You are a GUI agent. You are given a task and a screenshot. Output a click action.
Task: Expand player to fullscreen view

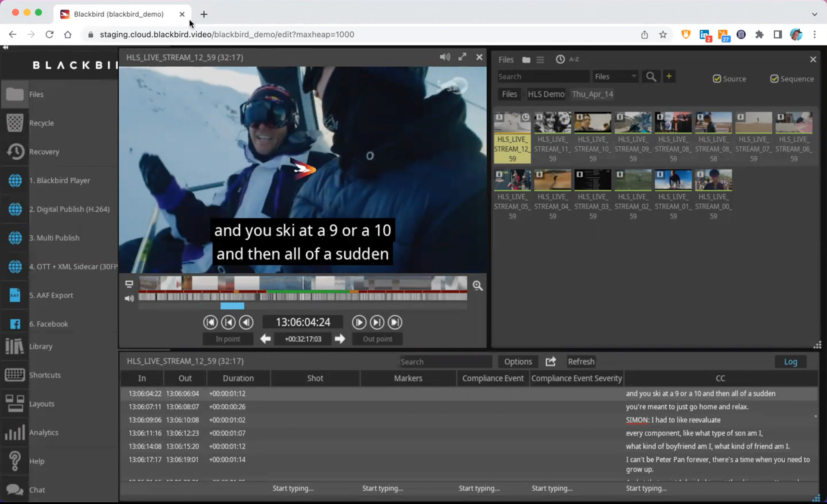coord(462,57)
